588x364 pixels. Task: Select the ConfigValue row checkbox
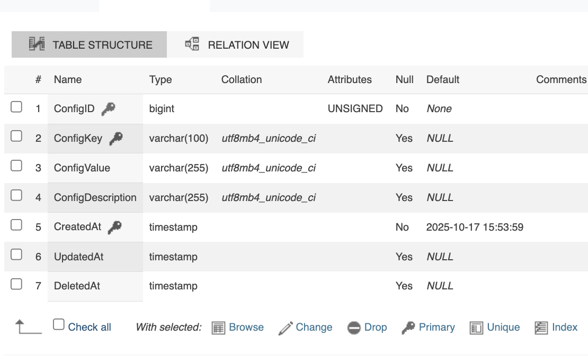tap(16, 166)
